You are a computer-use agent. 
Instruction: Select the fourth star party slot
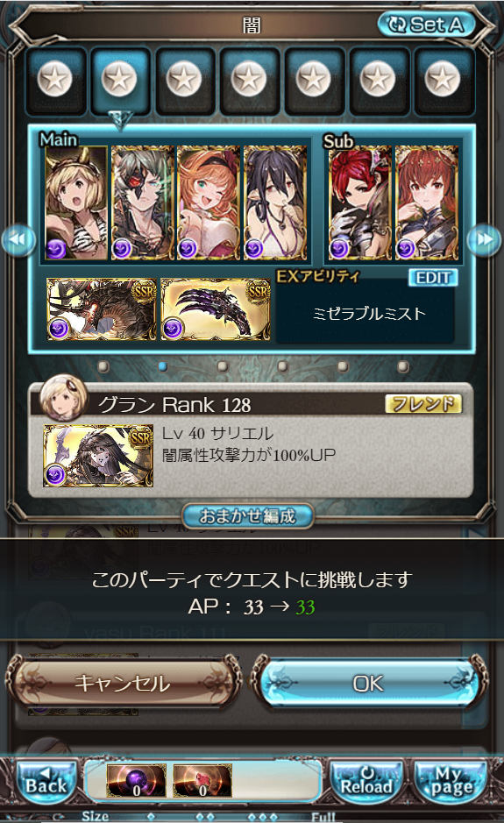pos(249,80)
